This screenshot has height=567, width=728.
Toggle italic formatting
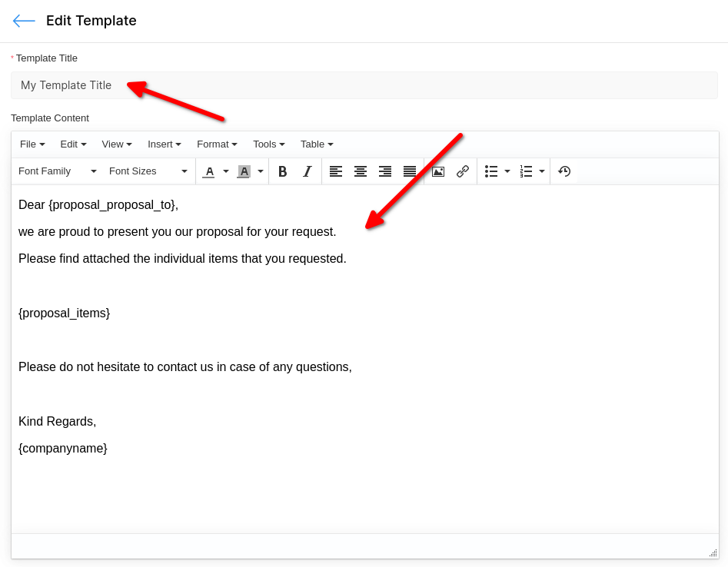307,171
